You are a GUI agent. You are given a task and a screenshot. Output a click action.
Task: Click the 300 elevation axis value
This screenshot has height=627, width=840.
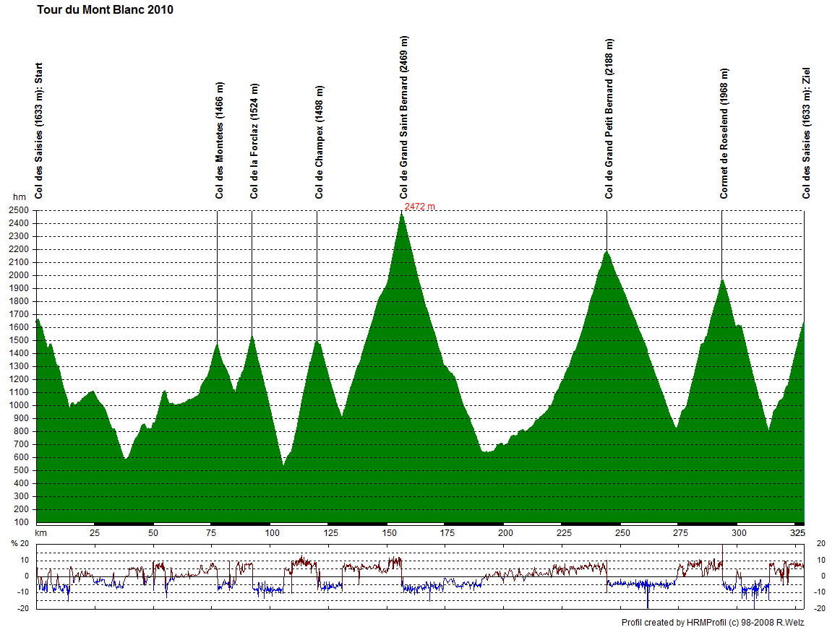[22, 496]
